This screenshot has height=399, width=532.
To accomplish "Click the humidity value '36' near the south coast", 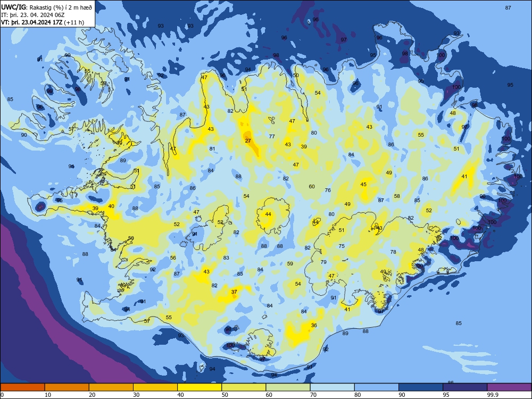I will click(x=314, y=326).
